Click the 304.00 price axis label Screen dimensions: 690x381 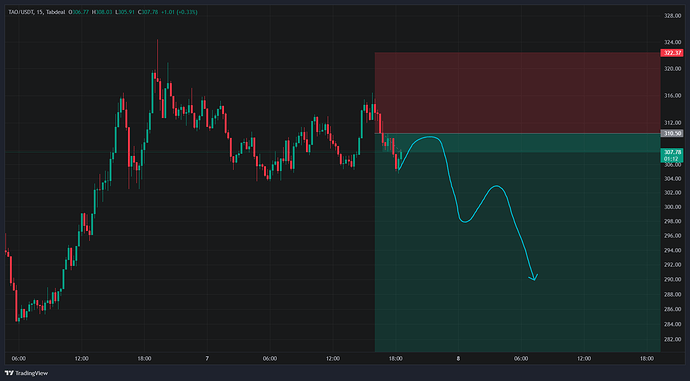coord(672,179)
